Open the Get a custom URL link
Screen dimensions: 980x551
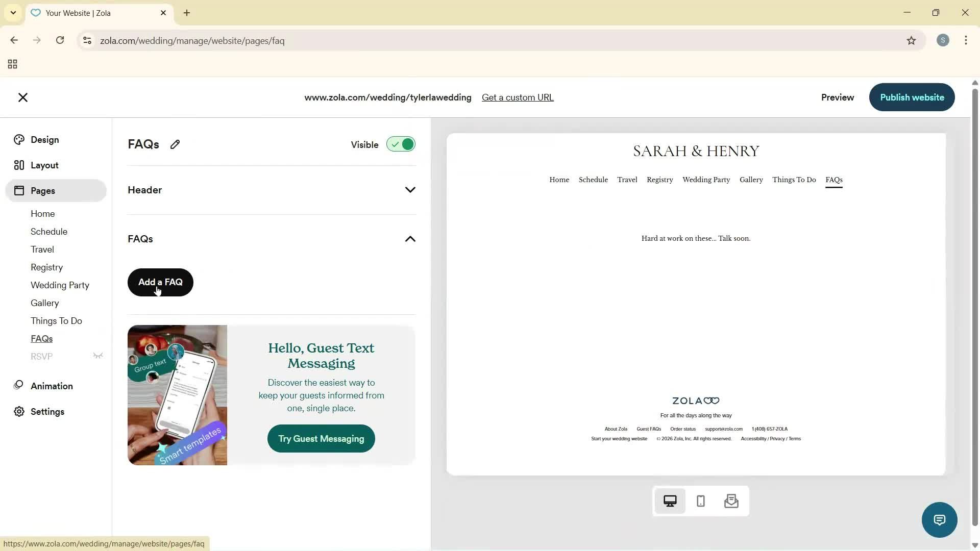pyautogui.click(x=518, y=97)
